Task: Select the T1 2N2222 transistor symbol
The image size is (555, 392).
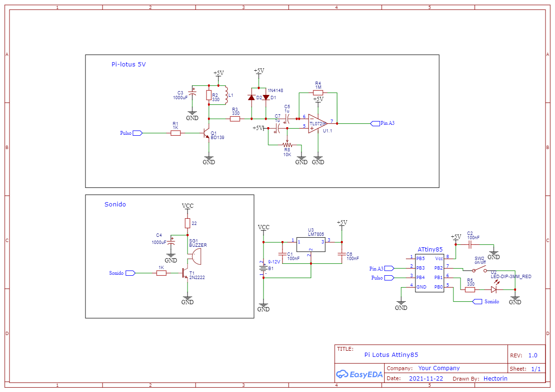Action: point(185,273)
